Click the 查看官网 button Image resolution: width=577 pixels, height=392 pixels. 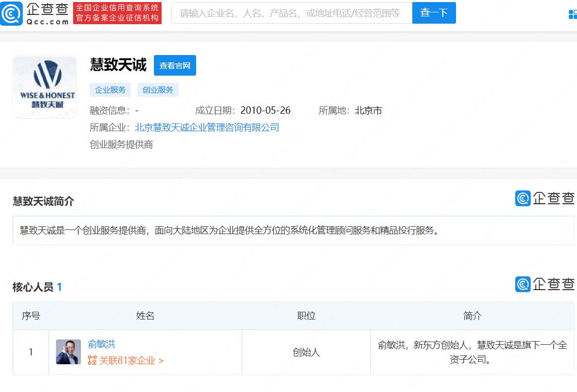click(175, 65)
